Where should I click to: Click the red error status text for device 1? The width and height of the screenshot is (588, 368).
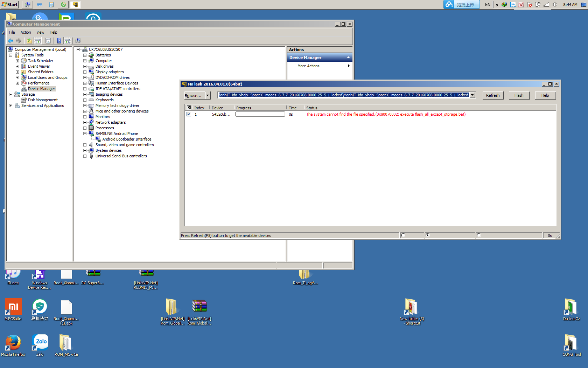point(386,114)
